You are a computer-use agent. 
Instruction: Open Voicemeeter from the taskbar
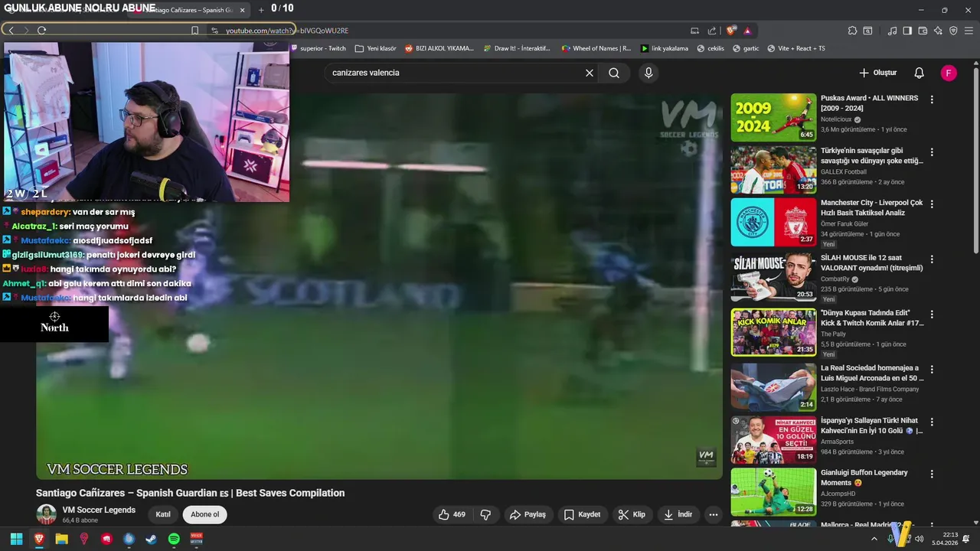click(x=196, y=539)
